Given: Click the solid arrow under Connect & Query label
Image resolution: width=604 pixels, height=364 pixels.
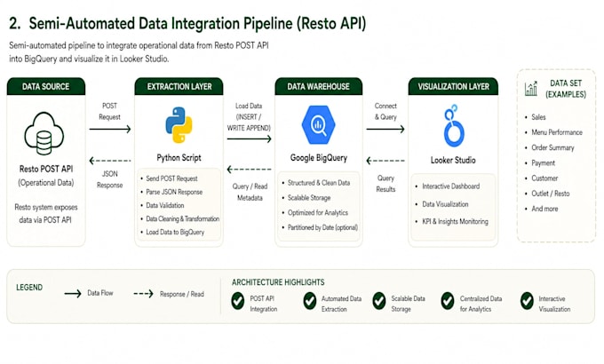Looking at the screenshot, I should pos(385,129).
